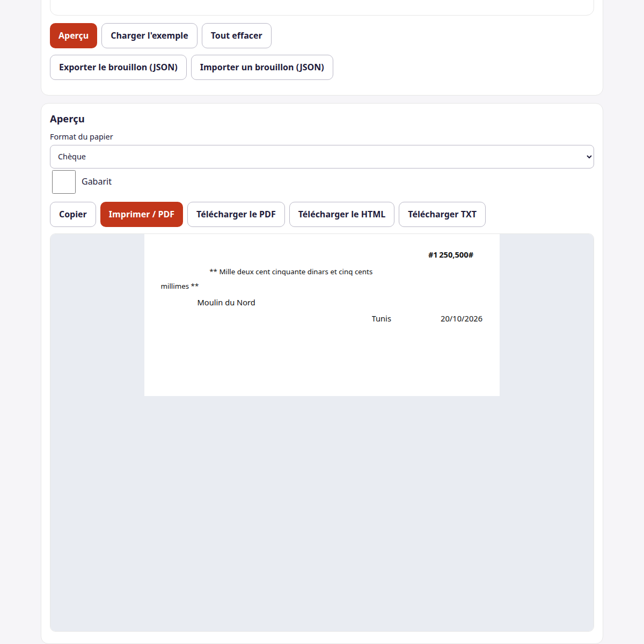This screenshot has width=644, height=644.
Task: Click Tout effacer to clear everything
Action: tap(237, 36)
